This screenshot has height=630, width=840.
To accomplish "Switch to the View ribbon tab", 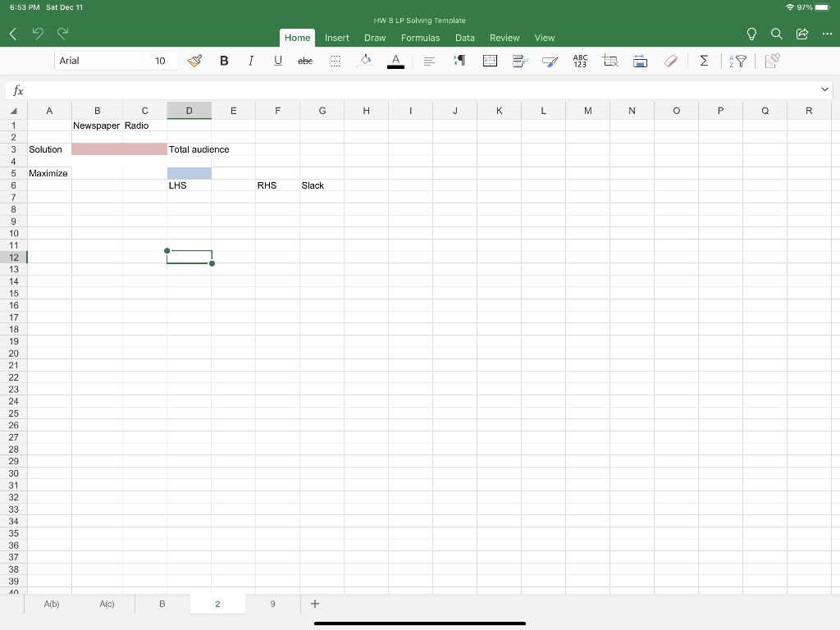I will pos(545,38).
